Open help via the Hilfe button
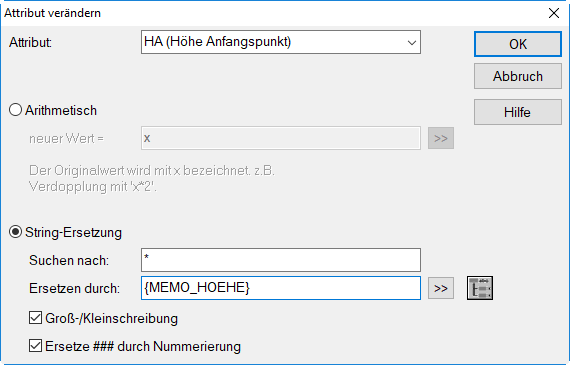 518,112
